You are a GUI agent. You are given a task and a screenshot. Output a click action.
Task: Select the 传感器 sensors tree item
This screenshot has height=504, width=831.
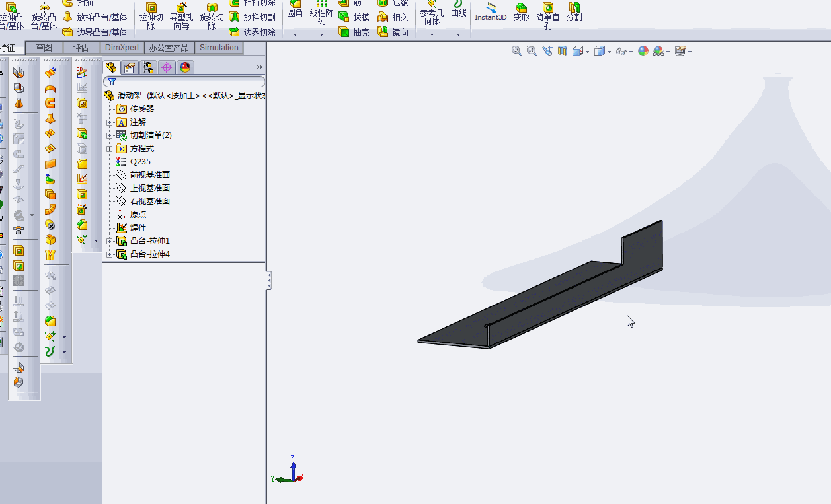point(136,109)
